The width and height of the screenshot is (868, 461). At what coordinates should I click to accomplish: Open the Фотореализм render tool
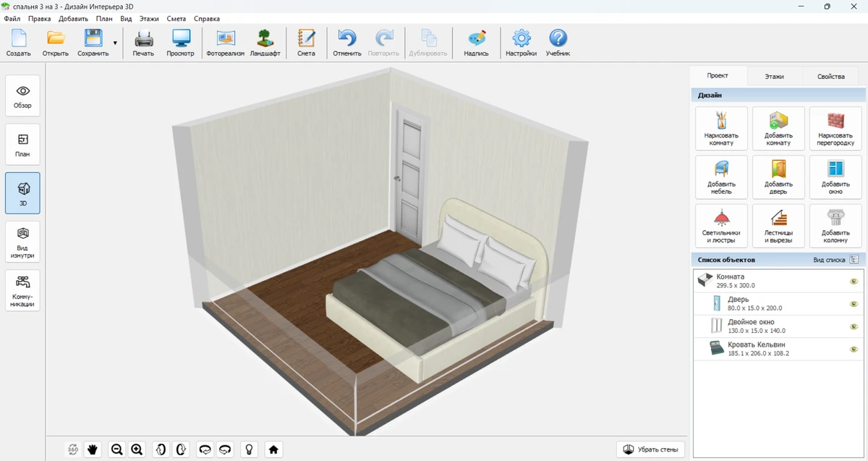tap(226, 43)
